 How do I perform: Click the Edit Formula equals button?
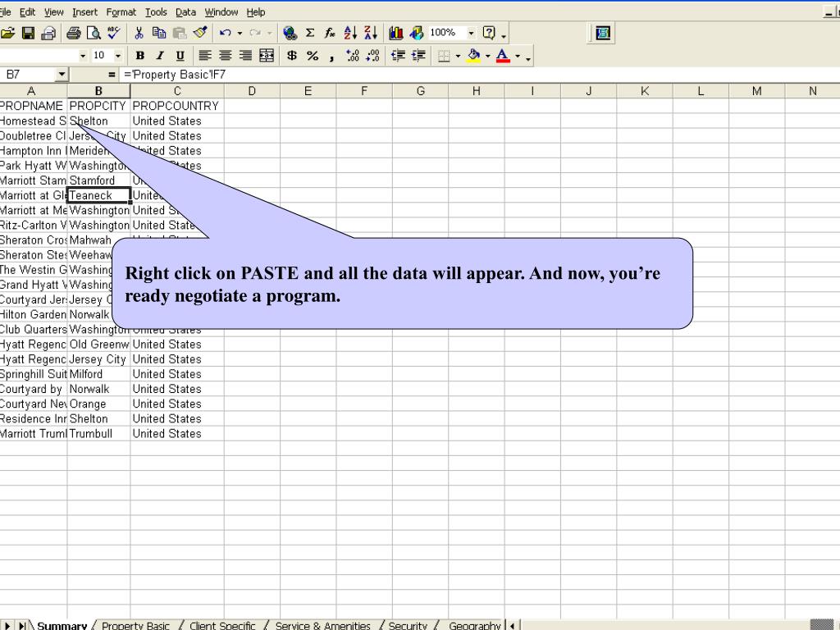[x=112, y=75]
